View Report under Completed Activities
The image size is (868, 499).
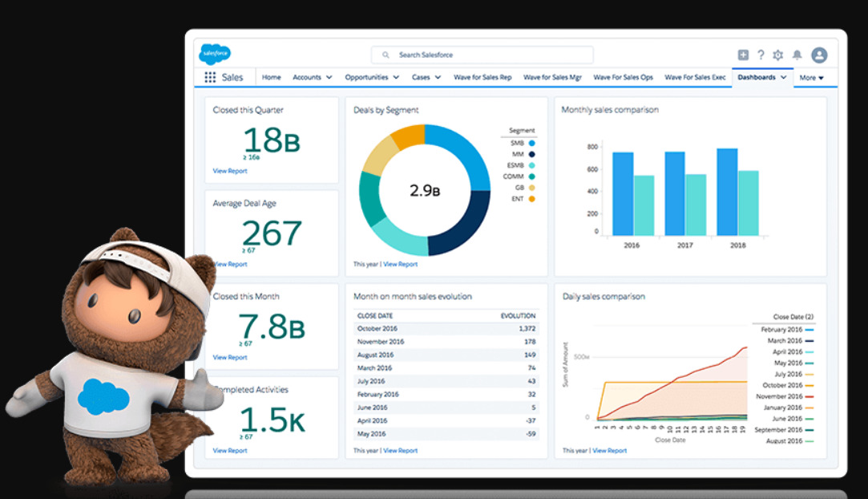pyautogui.click(x=230, y=450)
